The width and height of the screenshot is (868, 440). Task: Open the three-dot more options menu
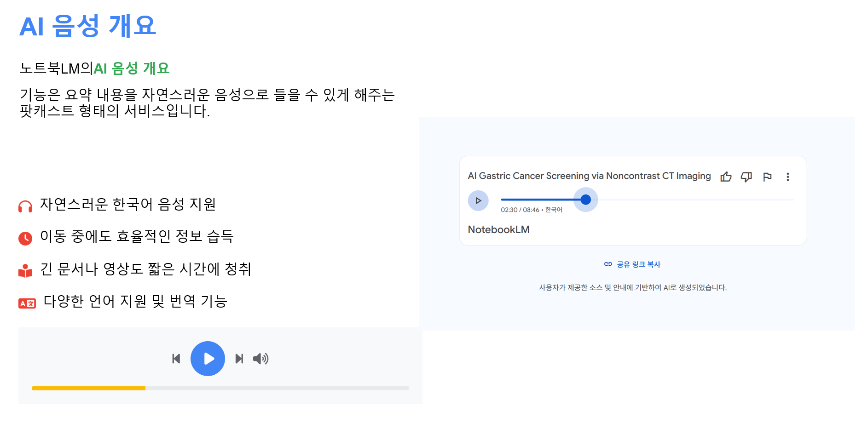787,177
